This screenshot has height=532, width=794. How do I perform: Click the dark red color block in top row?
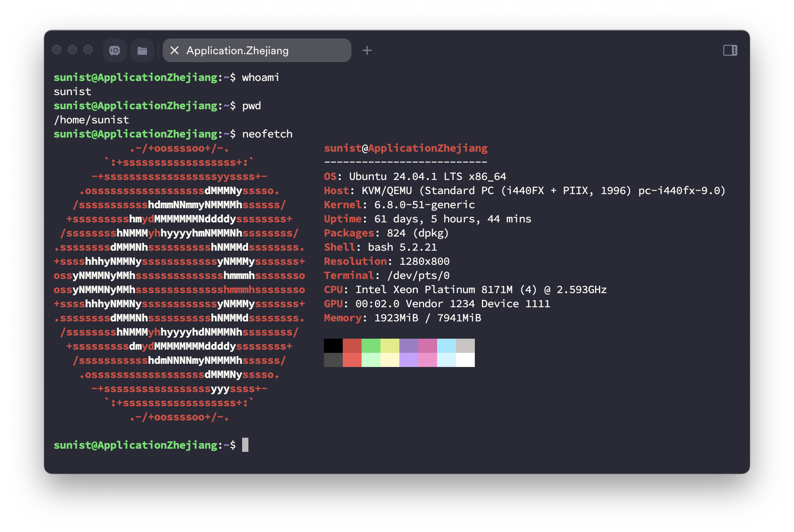(352, 346)
